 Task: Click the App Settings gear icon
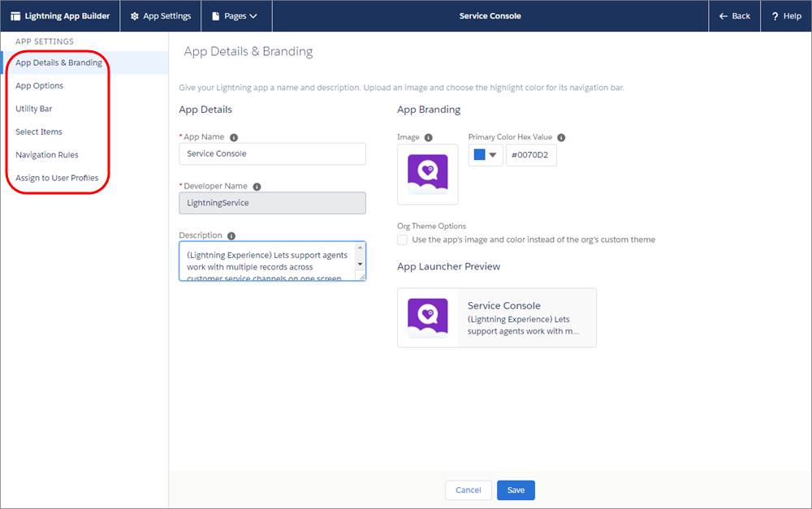coord(135,16)
